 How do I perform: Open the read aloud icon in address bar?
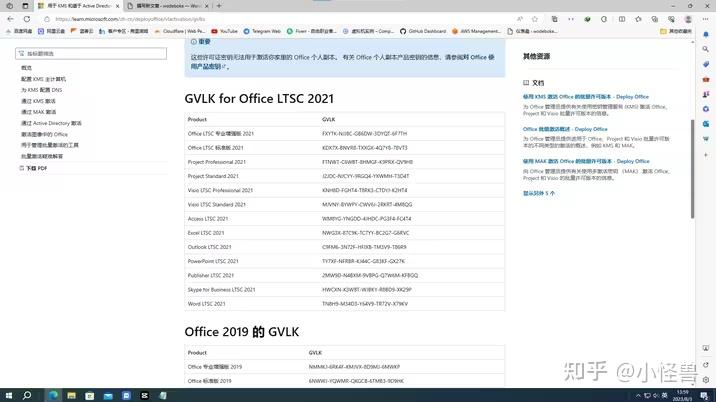[520, 19]
